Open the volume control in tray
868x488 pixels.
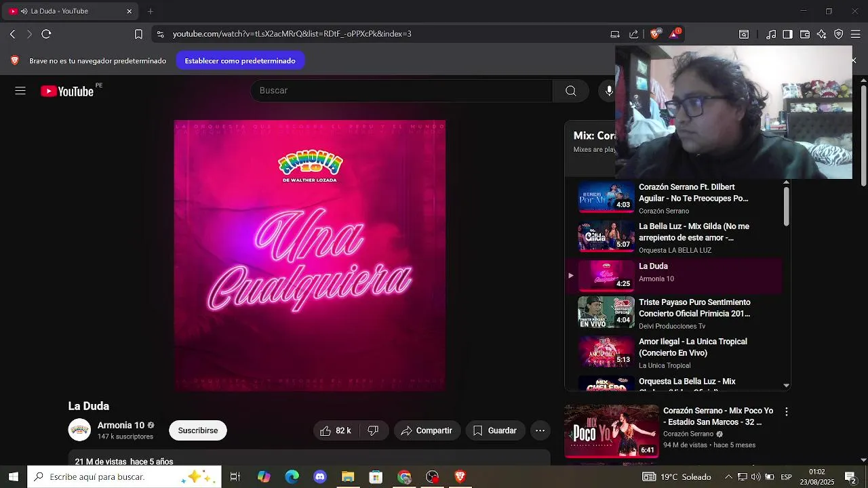[x=755, y=477]
